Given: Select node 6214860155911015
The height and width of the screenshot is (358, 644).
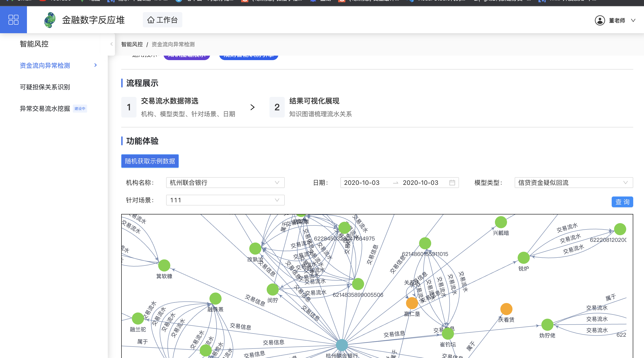Looking at the screenshot, I should click(425, 243).
